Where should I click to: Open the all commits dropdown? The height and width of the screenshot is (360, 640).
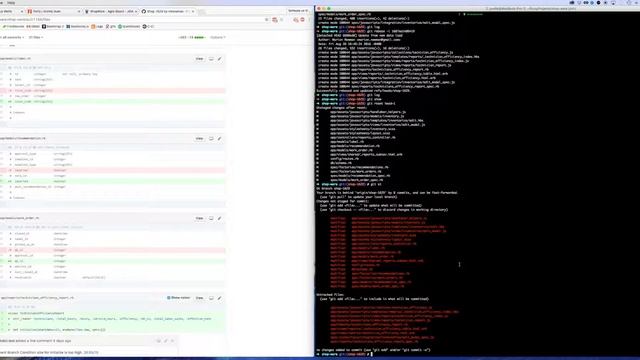(x=12, y=37)
